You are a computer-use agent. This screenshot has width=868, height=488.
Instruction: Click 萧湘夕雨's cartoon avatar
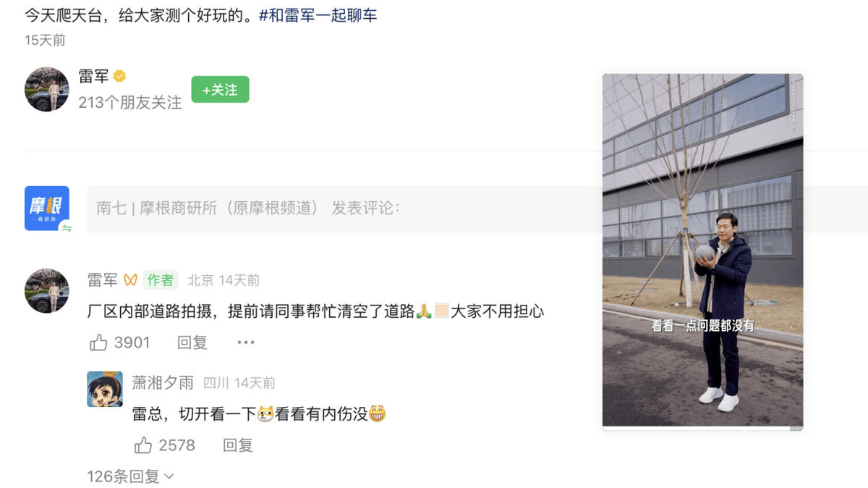(105, 389)
